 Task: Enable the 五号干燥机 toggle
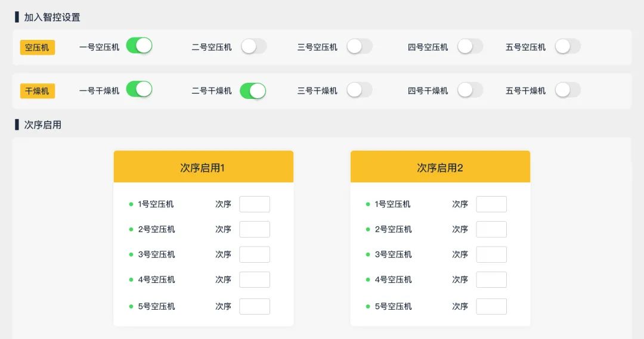568,90
